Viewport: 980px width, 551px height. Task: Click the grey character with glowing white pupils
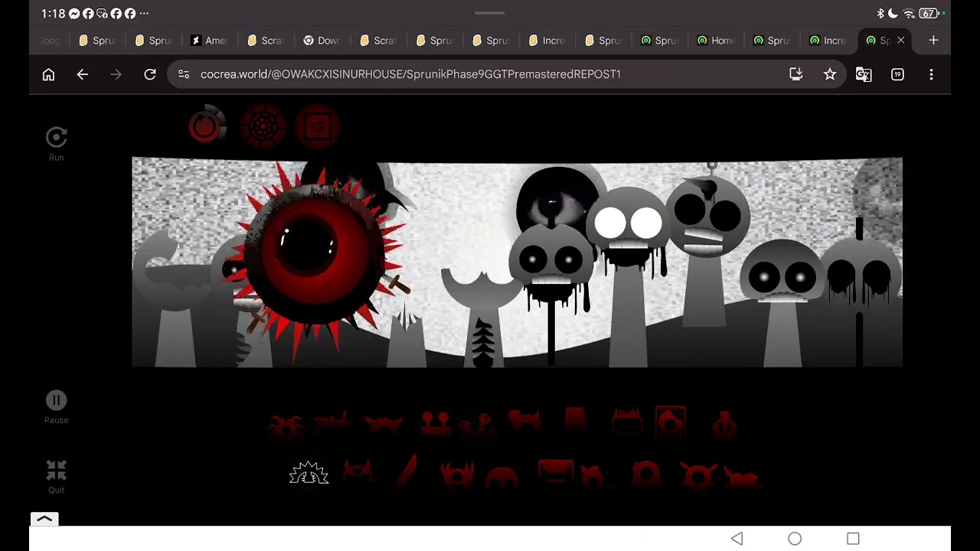coord(781,274)
